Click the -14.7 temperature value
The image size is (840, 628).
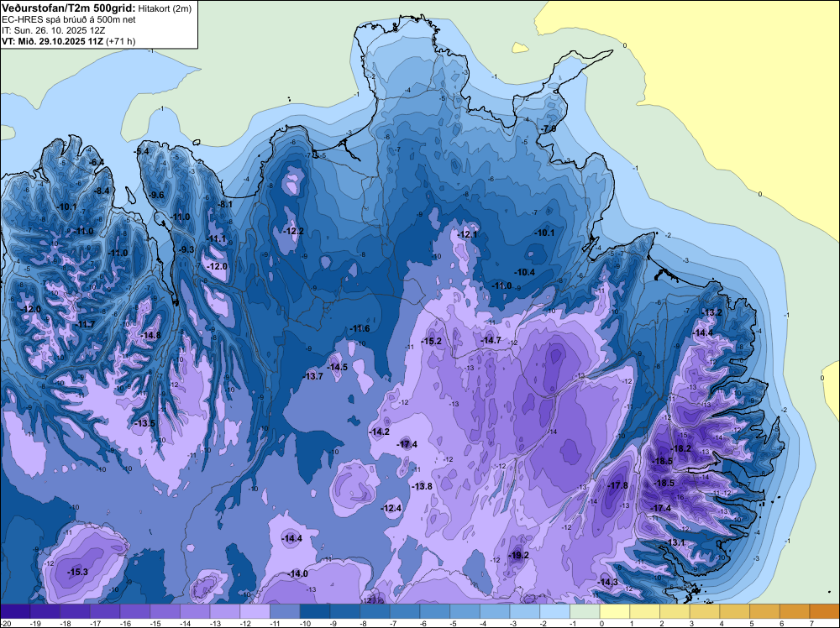(x=491, y=341)
